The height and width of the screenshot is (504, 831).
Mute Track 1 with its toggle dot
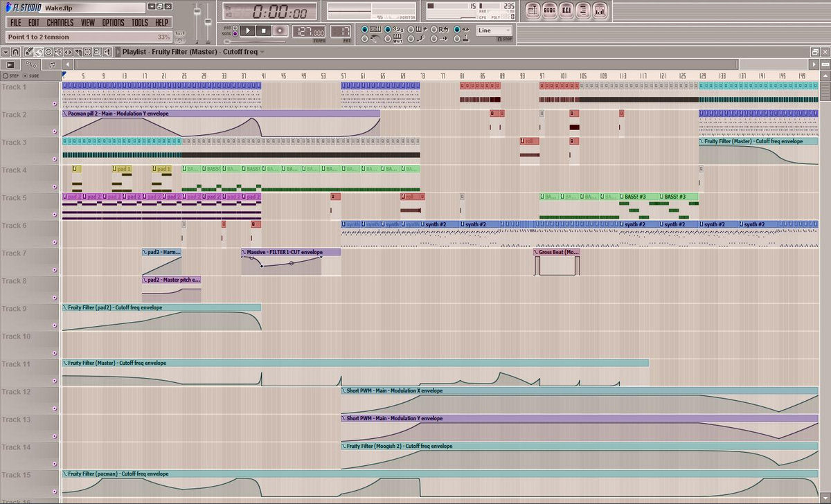click(x=55, y=103)
